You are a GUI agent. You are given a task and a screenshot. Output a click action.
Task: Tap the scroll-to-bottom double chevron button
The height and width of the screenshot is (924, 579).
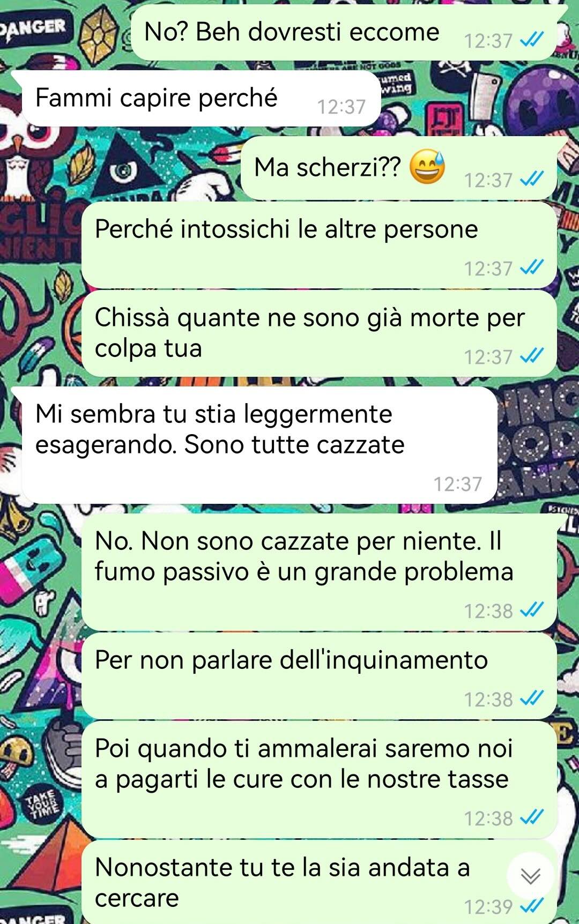(531, 876)
